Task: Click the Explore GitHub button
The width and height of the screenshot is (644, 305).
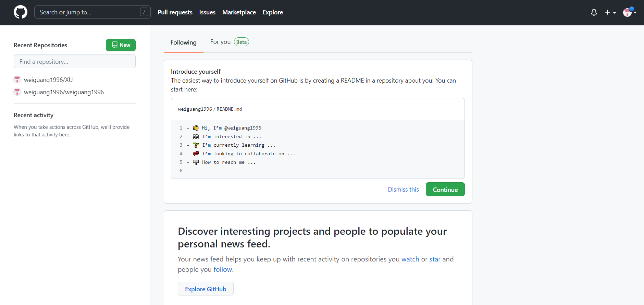Action: [206, 289]
